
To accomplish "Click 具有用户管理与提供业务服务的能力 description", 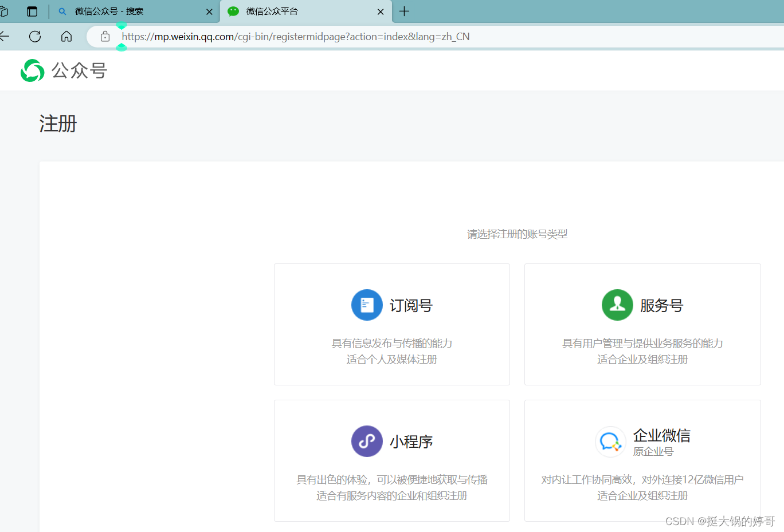I will click(x=642, y=344).
